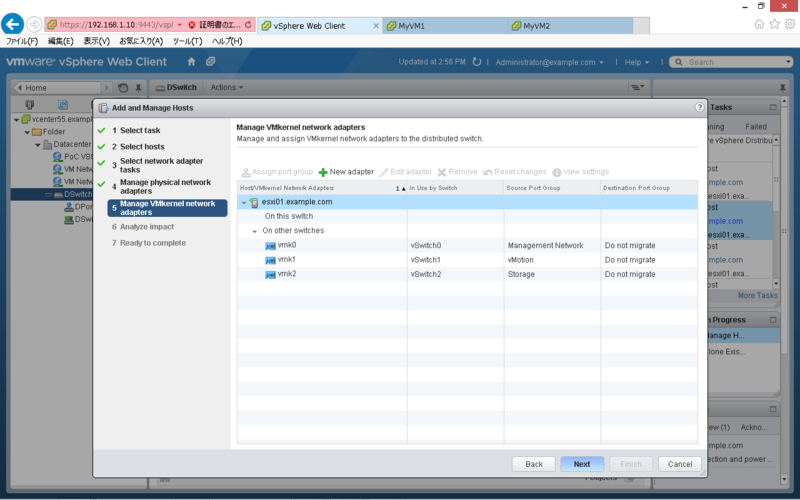Click the browser favorites star icon

click(x=774, y=24)
